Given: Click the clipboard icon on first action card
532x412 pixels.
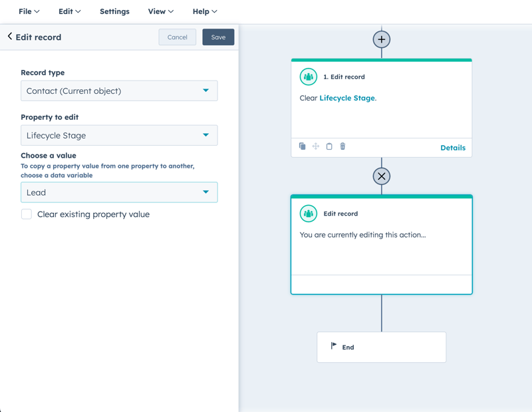Looking at the screenshot, I should (329, 146).
